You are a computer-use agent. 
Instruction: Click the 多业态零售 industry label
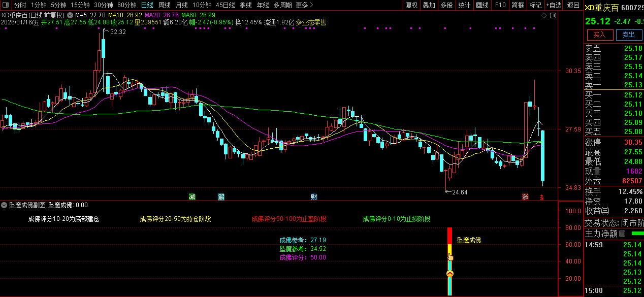311,23
